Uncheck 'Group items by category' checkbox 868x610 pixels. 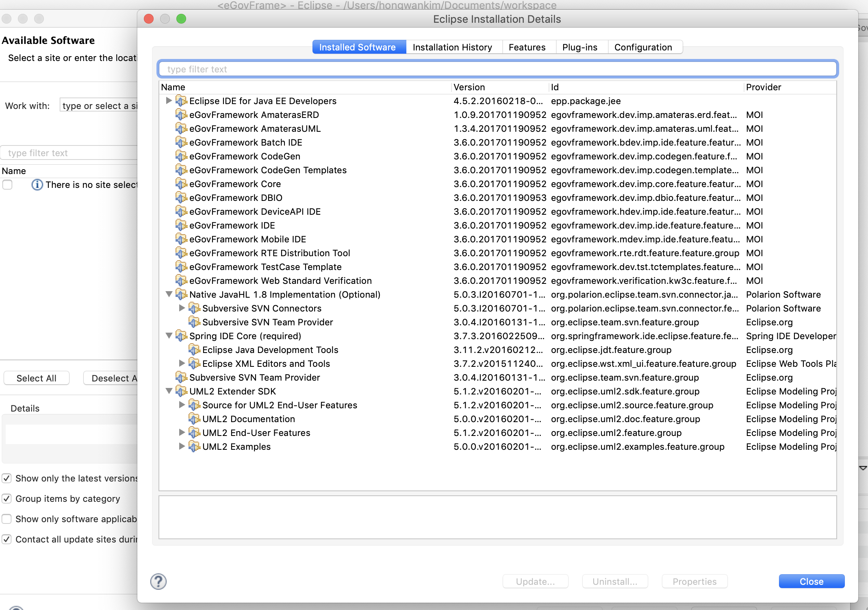coord(7,499)
